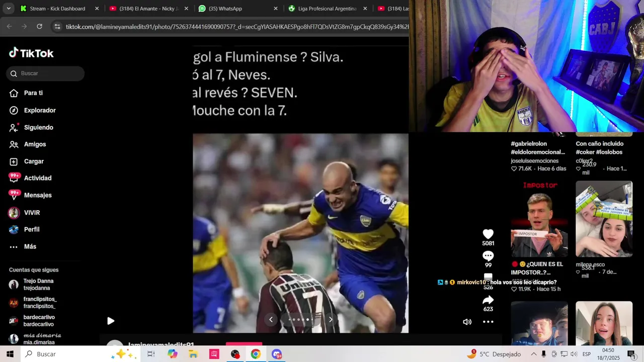Click the browser back arrow
This screenshot has height=362, width=644.
point(10,26)
